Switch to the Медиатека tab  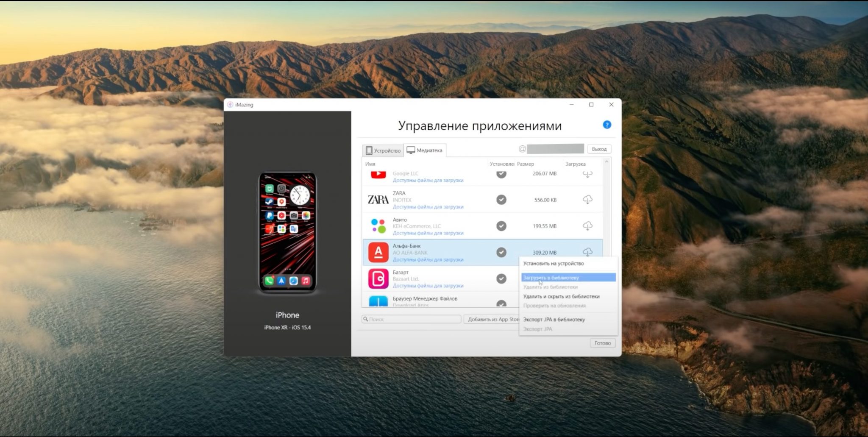tap(425, 150)
